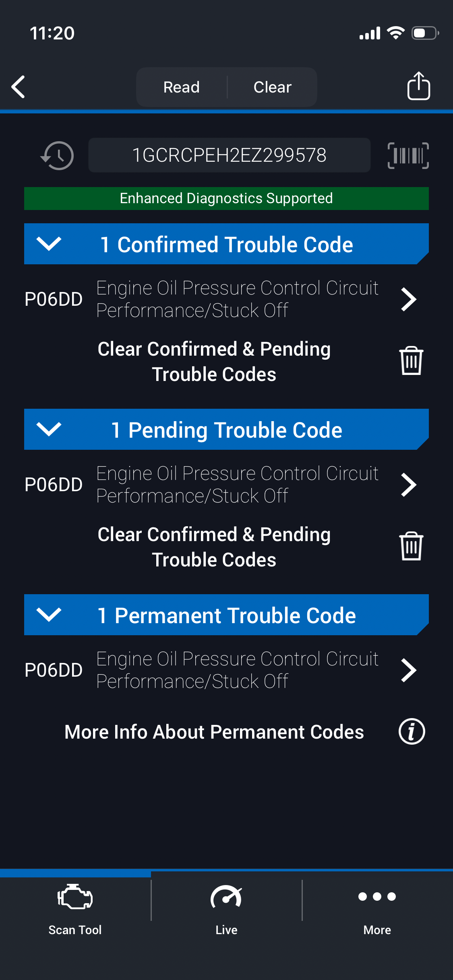Collapse the Confirmed Trouble Code section

[49, 244]
